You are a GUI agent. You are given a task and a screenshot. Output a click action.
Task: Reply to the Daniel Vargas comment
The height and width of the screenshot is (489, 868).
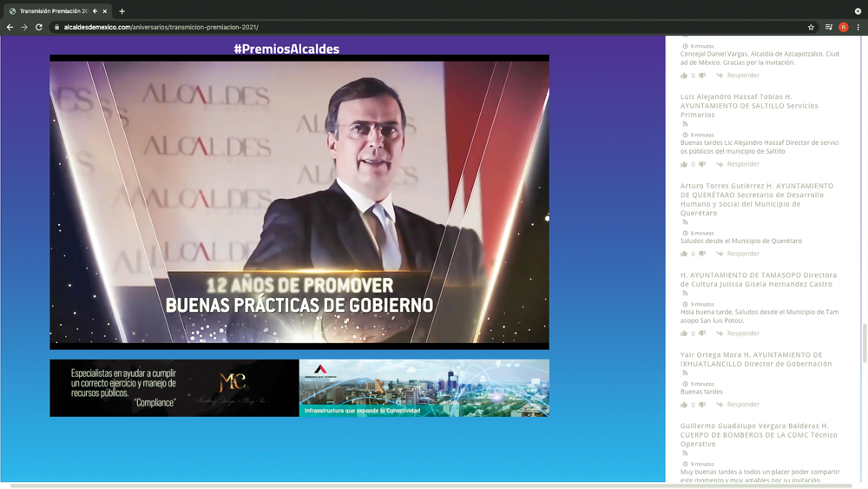[x=738, y=76]
